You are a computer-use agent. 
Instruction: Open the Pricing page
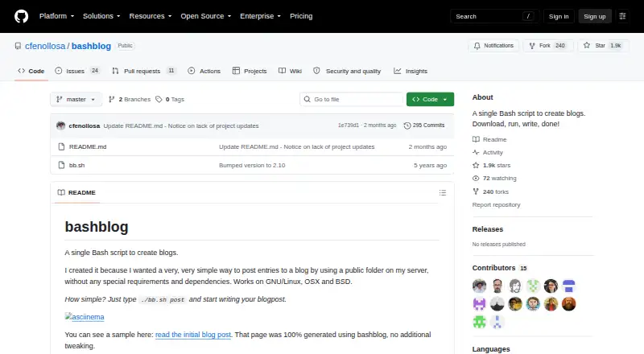[301, 16]
